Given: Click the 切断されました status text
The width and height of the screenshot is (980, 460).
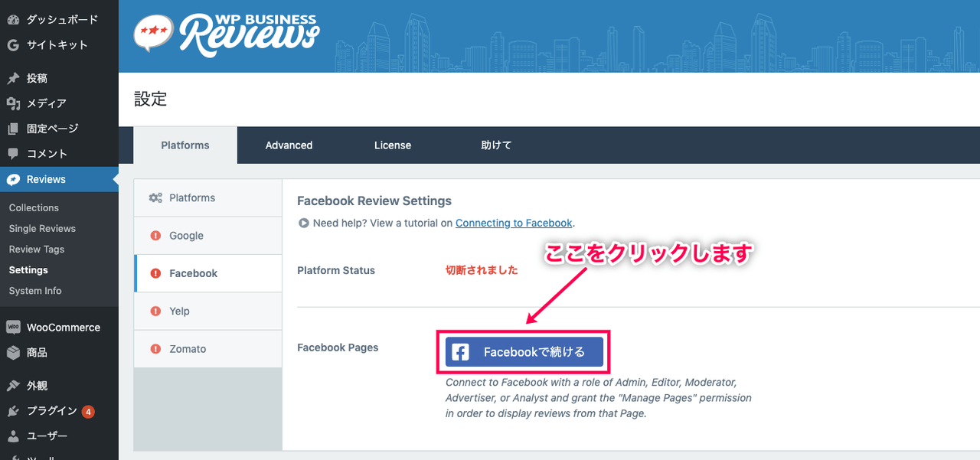Looking at the screenshot, I should (x=482, y=270).
